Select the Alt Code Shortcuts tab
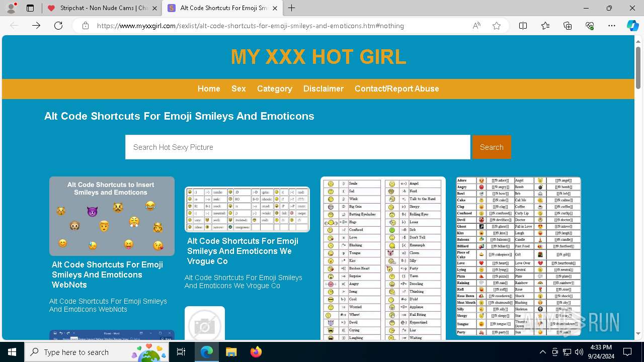The height and width of the screenshot is (362, 644). (221, 8)
